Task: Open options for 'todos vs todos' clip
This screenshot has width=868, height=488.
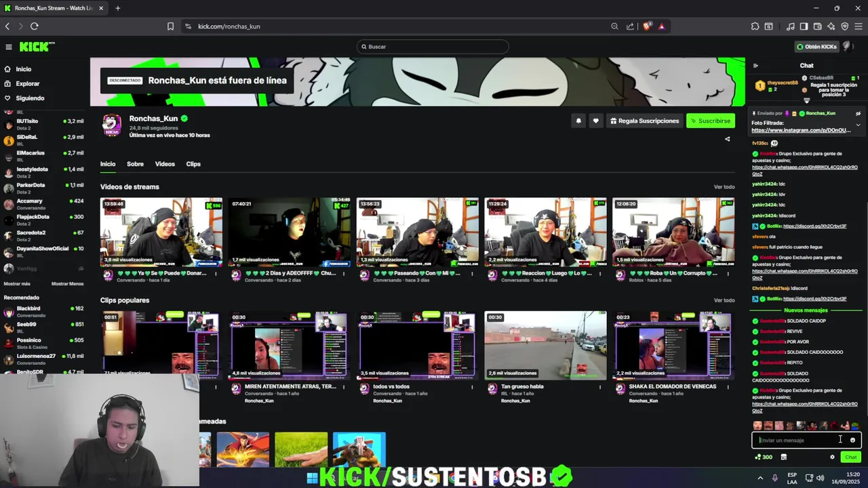Action: 472,387
